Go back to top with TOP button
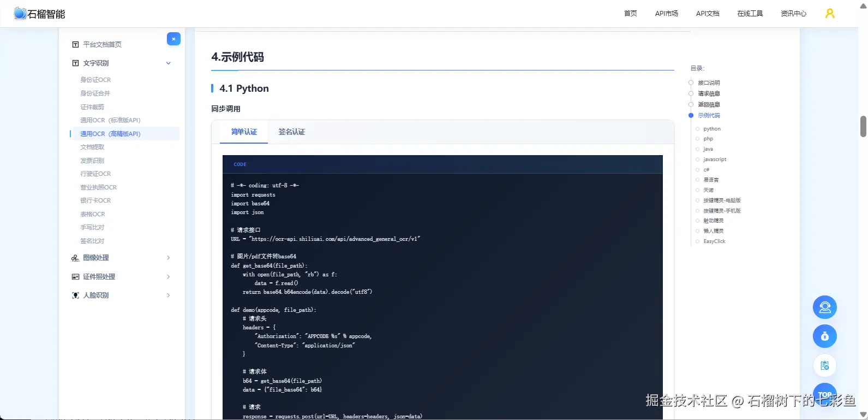This screenshot has height=420, width=868. point(825,394)
